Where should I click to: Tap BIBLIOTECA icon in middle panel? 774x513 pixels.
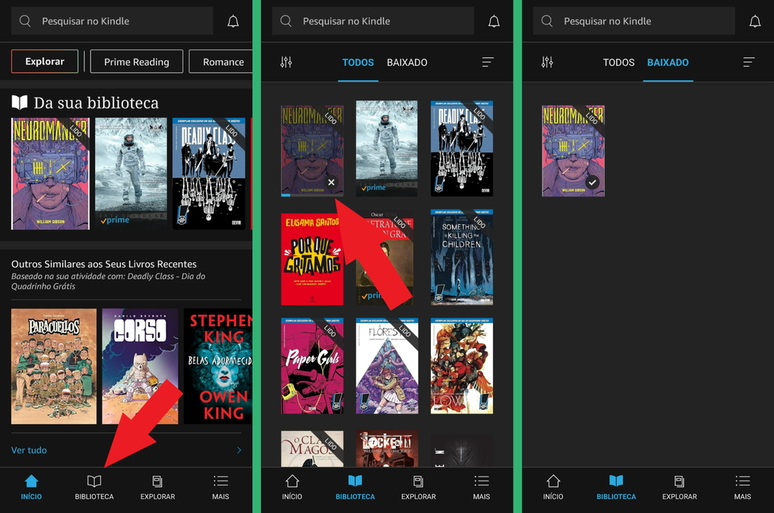coord(355,487)
